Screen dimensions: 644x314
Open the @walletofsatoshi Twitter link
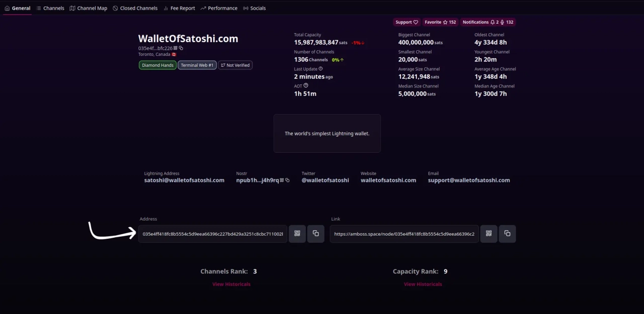pyautogui.click(x=325, y=180)
